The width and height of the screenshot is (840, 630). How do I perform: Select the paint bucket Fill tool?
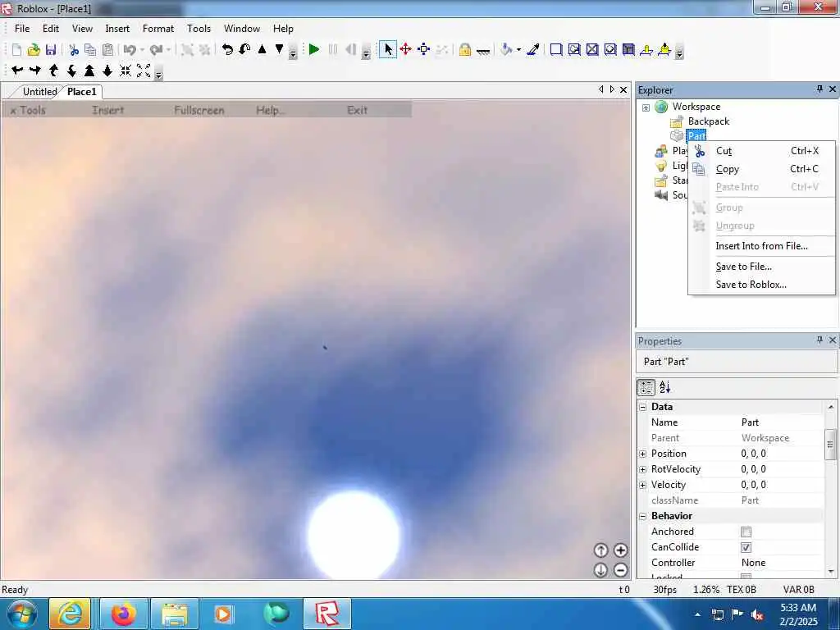coord(506,50)
